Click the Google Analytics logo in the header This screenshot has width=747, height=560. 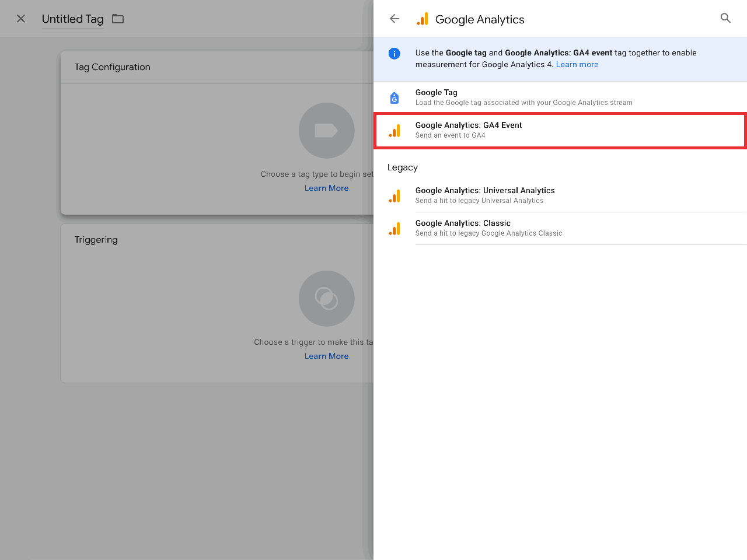422,18
